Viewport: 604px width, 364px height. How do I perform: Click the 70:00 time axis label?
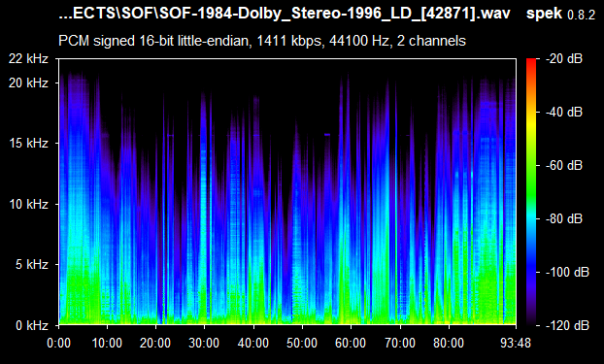[400, 343]
